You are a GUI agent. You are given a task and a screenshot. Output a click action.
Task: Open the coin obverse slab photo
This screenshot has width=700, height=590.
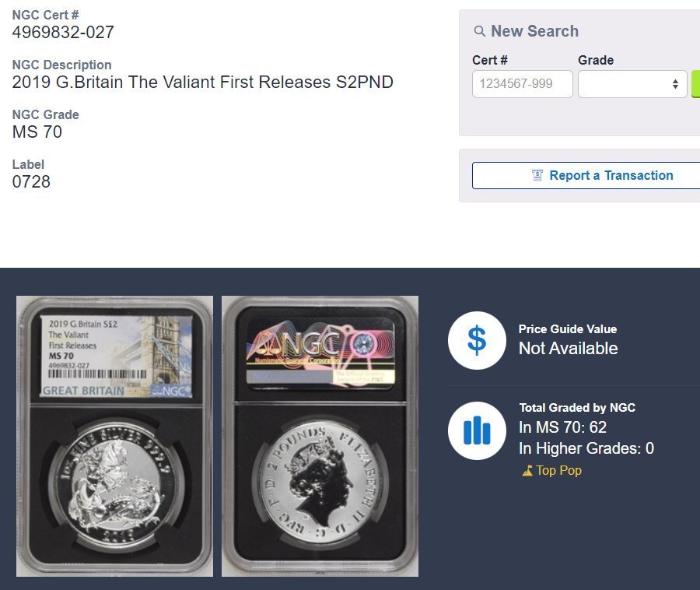point(115,436)
